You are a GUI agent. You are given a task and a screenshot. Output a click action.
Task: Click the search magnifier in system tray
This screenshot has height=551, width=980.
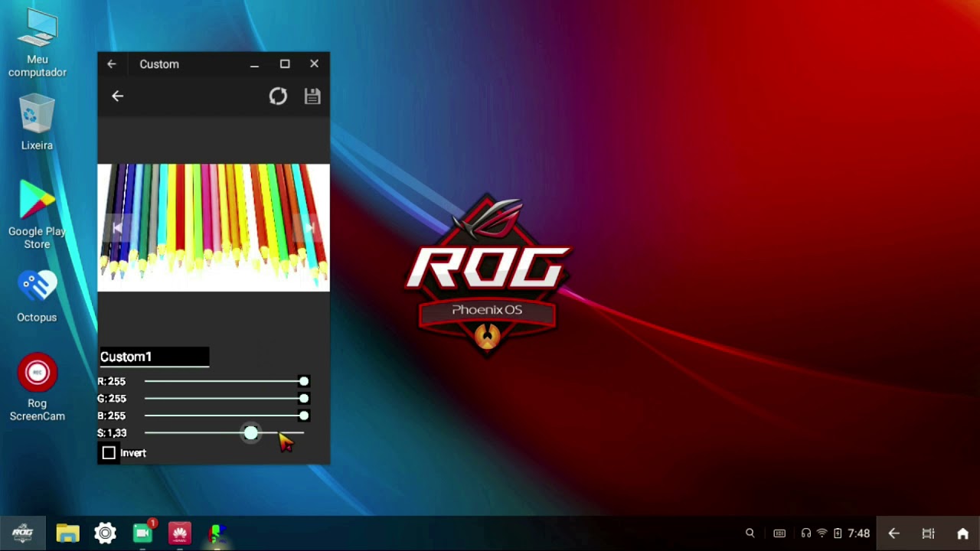(x=750, y=533)
